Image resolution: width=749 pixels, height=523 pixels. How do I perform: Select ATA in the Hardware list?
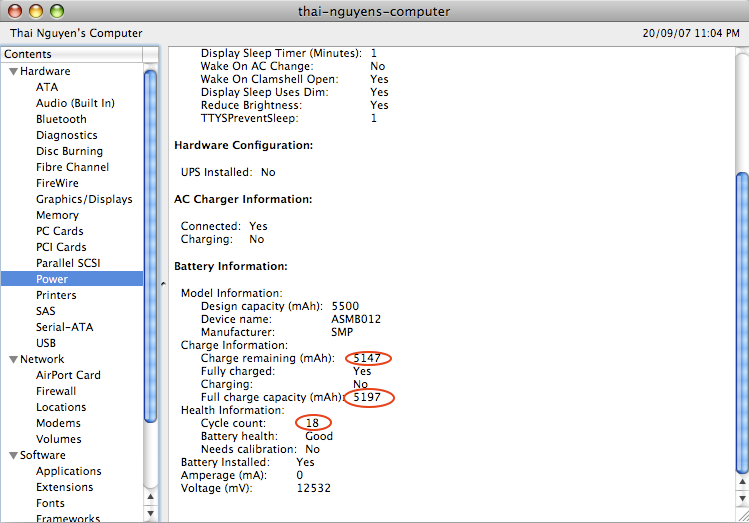(x=47, y=87)
